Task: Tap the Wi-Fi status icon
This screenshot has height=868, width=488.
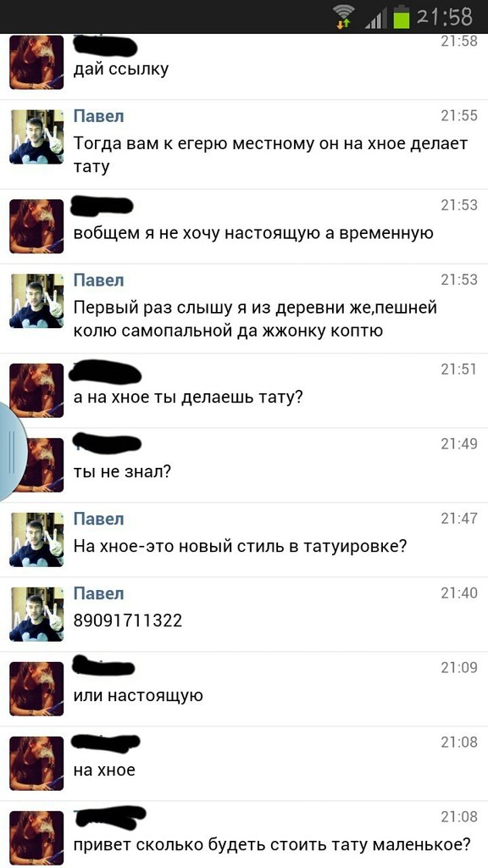Action: 346,17
